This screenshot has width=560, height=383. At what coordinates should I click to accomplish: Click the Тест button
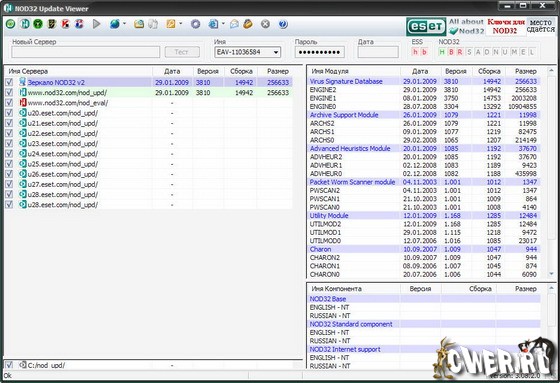(x=182, y=52)
